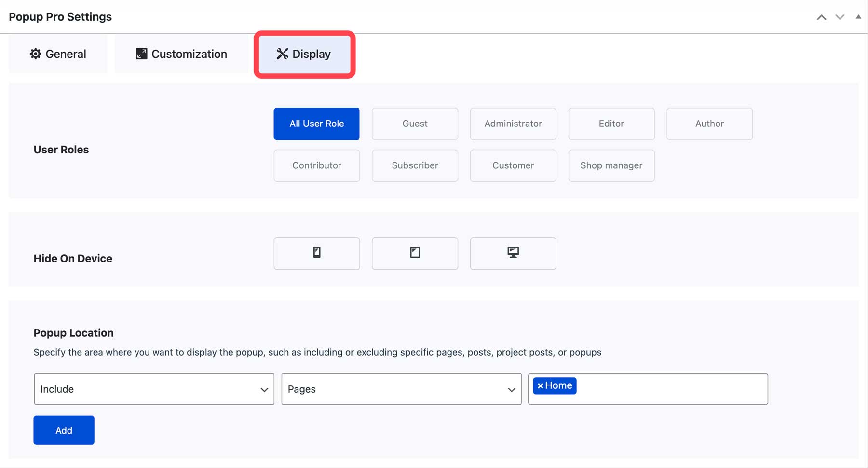Click the expand icon beside Customization
The width and height of the screenshot is (868, 468).
point(141,54)
